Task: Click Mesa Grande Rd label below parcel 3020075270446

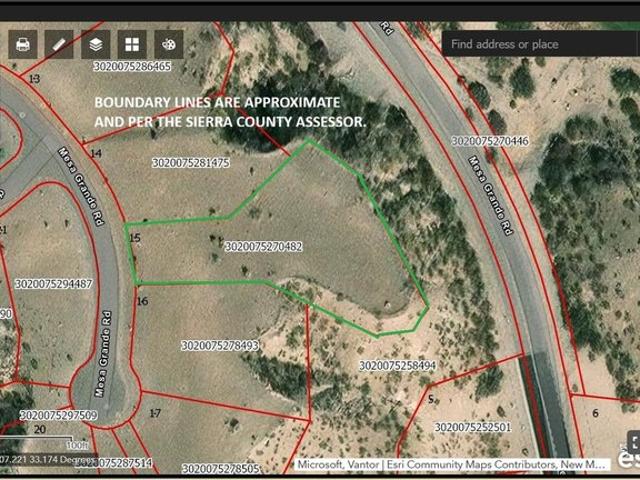Action: click(x=490, y=196)
